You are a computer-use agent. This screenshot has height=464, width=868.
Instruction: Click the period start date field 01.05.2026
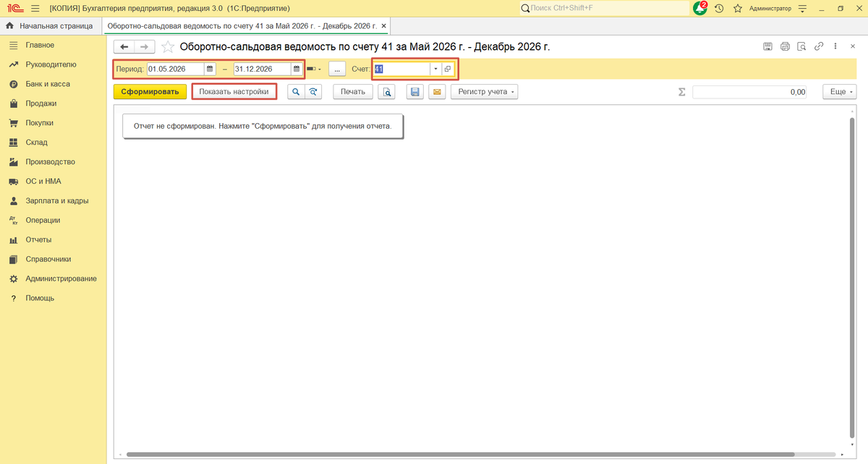176,69
